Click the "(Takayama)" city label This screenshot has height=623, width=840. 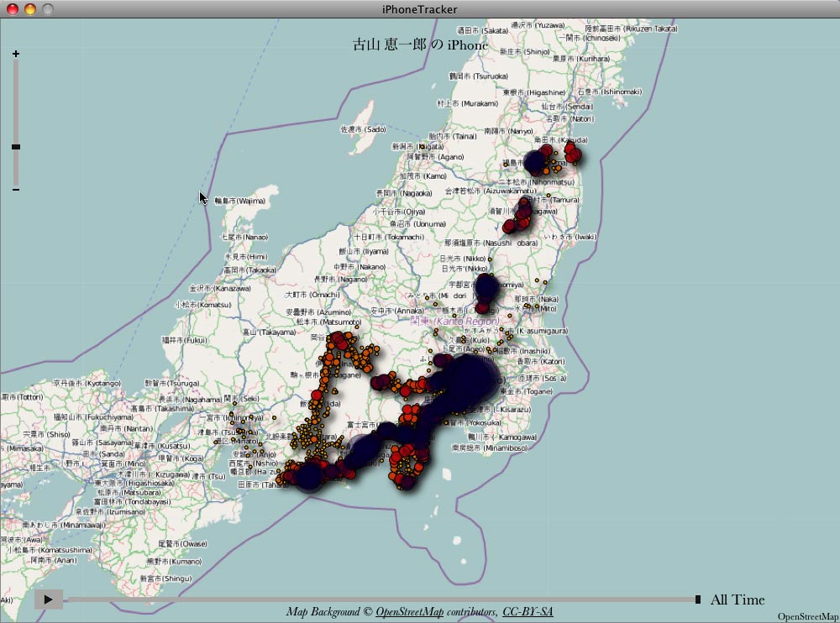(276, 332)
